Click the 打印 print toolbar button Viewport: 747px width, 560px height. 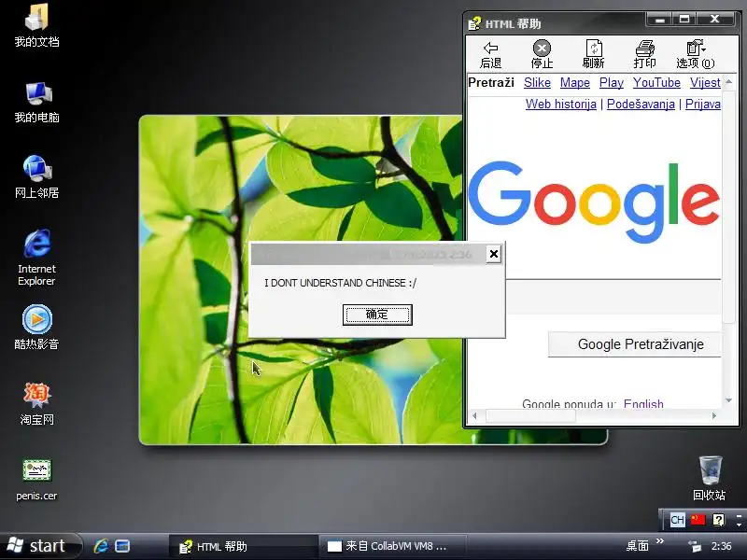click(645, 55)
